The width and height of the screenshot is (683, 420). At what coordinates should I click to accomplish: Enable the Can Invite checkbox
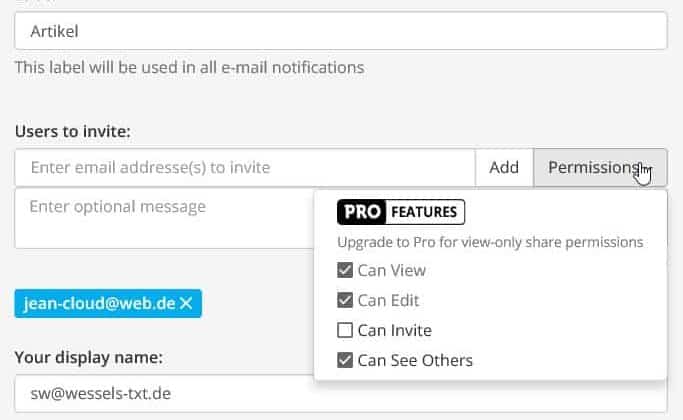click(345, 330)
